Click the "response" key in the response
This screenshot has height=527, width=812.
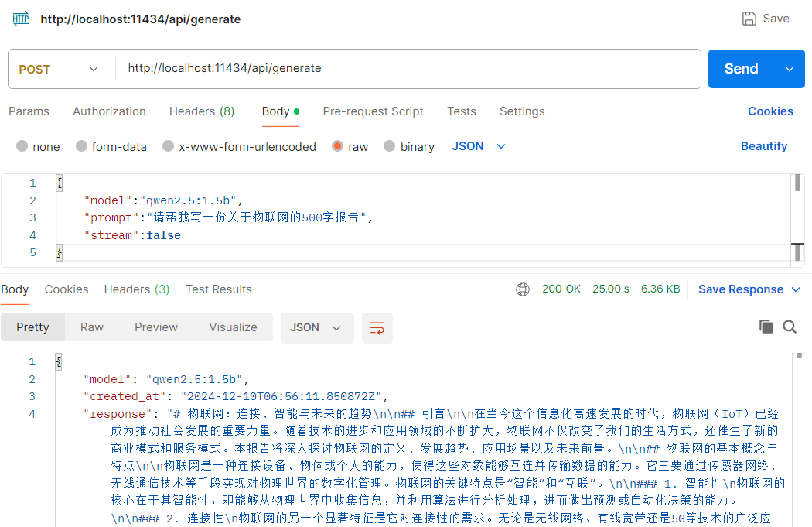tap(118, 414)
